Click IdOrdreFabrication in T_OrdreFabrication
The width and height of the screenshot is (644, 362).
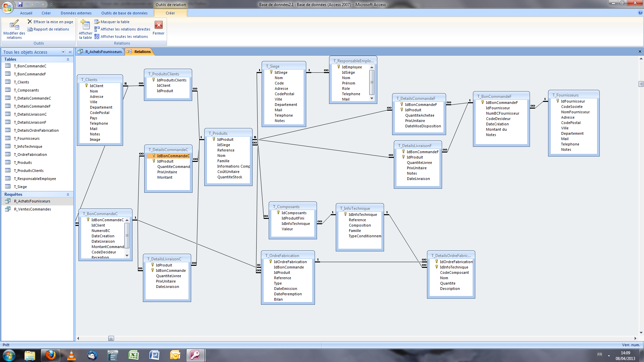[x=290, y=262]
